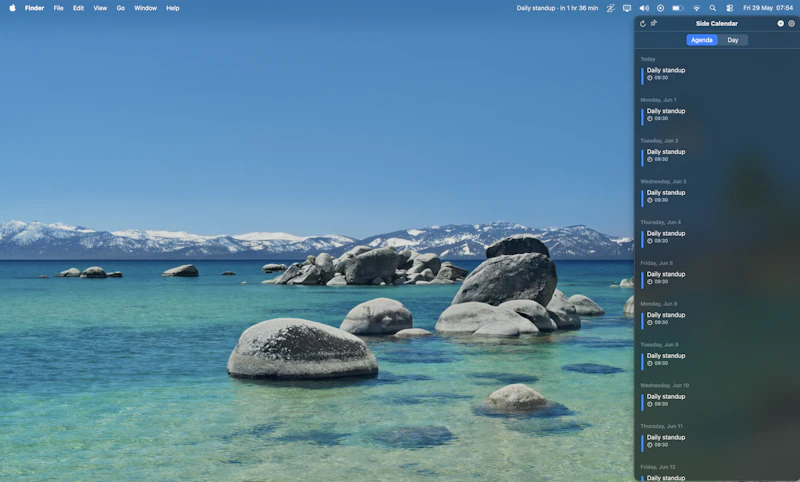Refresh the Side Calendar events
Viewport: 800px width, 482px height.
[x=643, y=23]
